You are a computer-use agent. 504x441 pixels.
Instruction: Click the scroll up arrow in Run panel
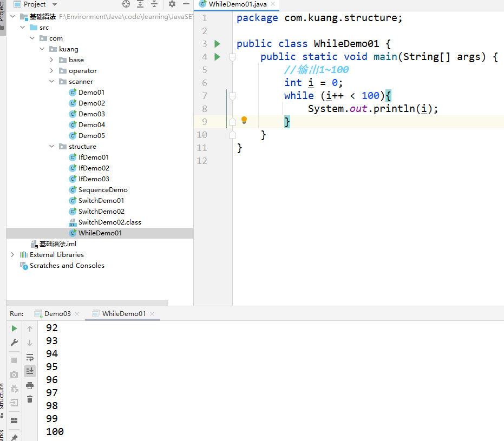pyautogui.click(x=30, y=328)
